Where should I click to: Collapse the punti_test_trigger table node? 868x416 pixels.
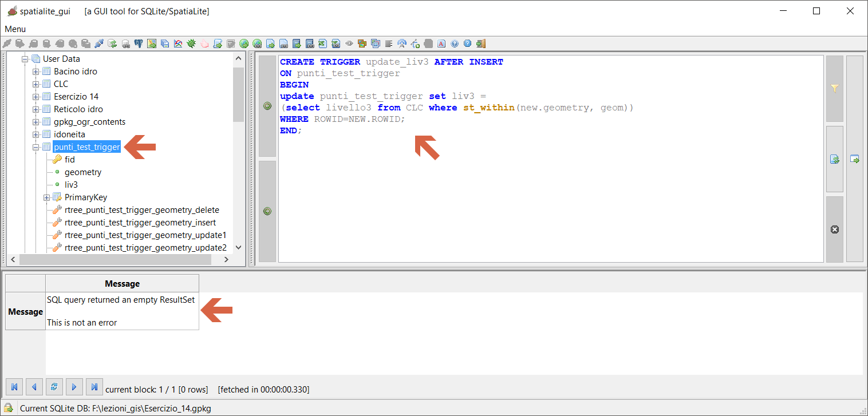36,147
